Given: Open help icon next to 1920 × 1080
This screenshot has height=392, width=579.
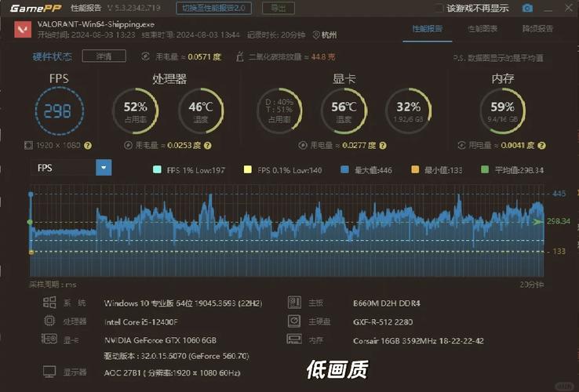Looking at the screenshot, I should point(88,145).
